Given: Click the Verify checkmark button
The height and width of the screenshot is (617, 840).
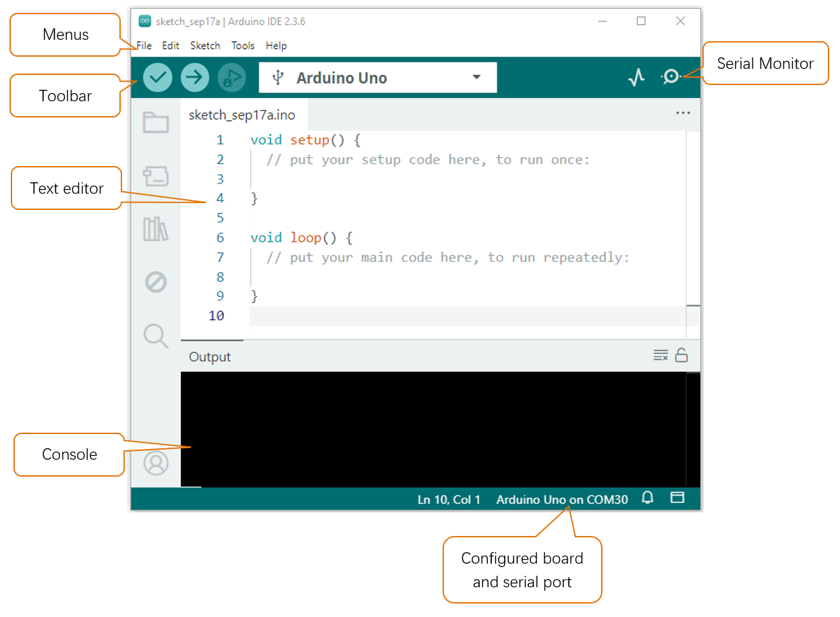Looking at the screenshot, I should click(157, 78).
